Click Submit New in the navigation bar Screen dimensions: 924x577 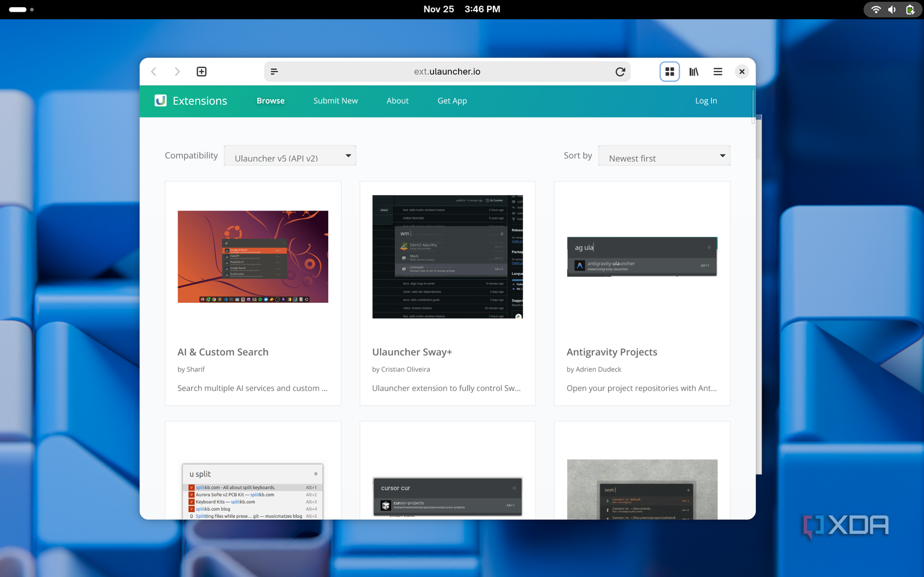coord(335,101)
